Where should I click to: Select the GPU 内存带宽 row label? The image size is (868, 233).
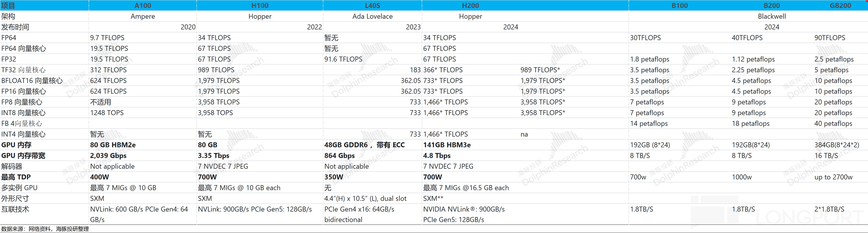[x=23, y=156]
